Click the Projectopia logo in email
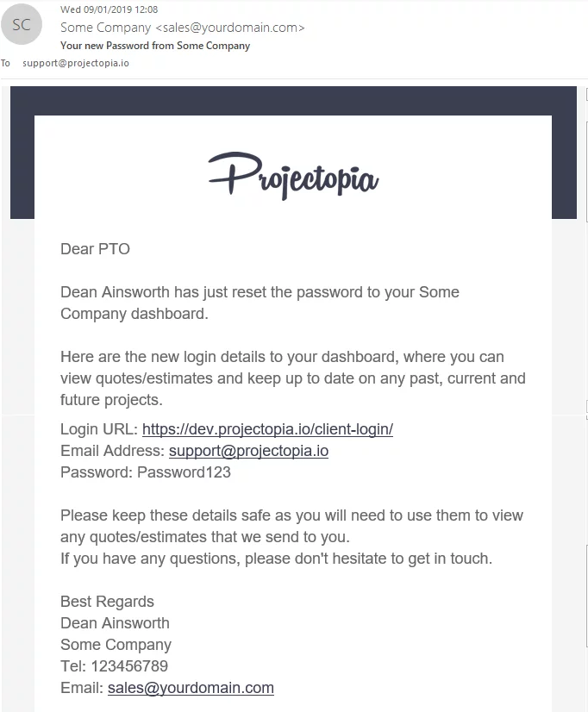The width and height of the screenshot is (588, 712). (x=293, y=176)
